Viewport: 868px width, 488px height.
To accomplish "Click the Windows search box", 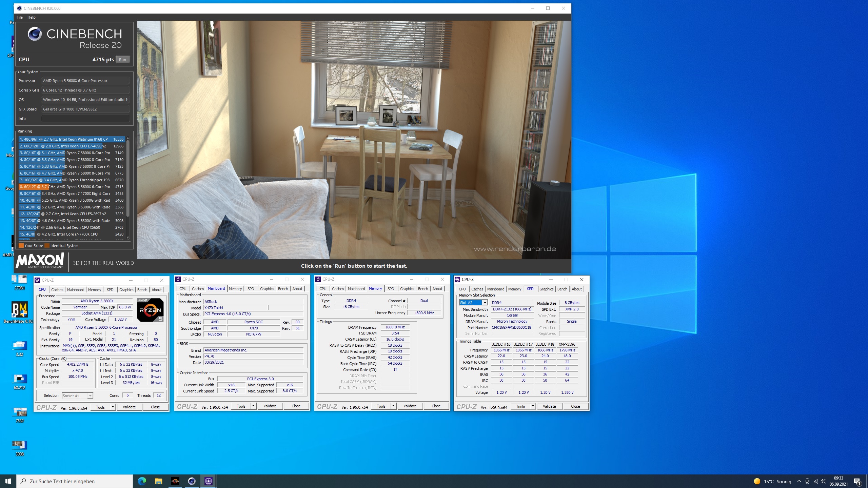I will 75,481.
